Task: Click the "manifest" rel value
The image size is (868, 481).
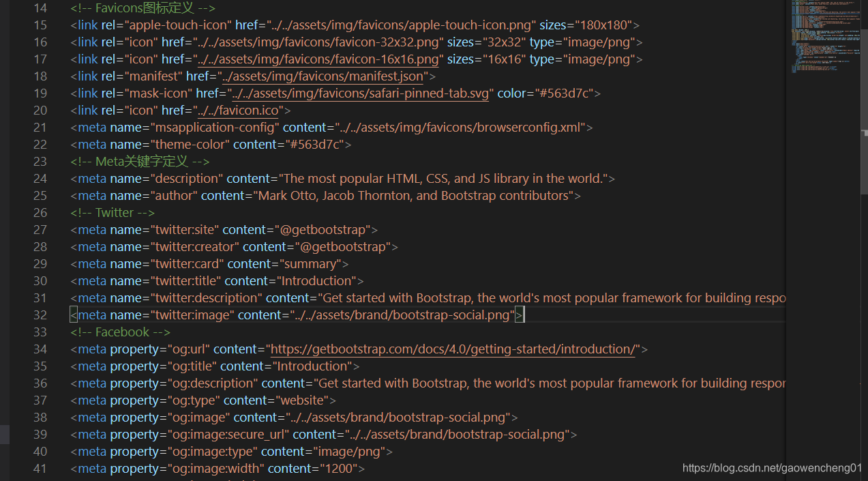Action: click(x=152, y=76)
